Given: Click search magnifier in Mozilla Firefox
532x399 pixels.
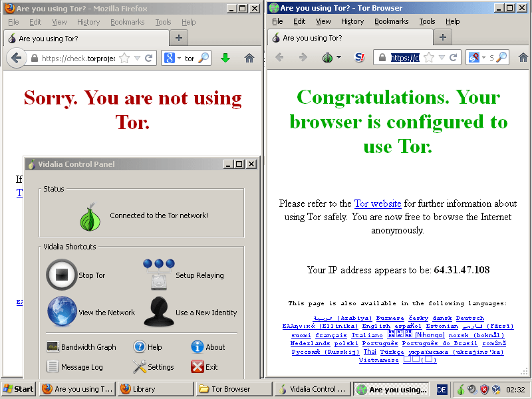Looking at the screenshot, I should (x=203, y=58).
